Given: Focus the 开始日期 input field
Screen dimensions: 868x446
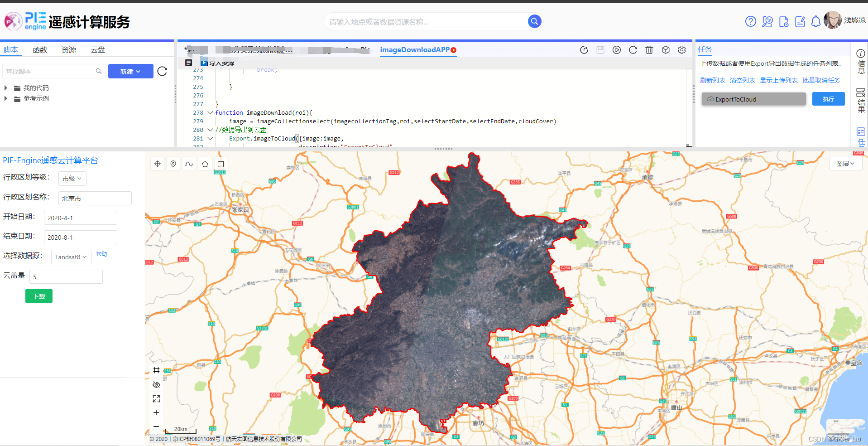Looking at the screenshot, I should pyautogui.click(x=81, y=218).
